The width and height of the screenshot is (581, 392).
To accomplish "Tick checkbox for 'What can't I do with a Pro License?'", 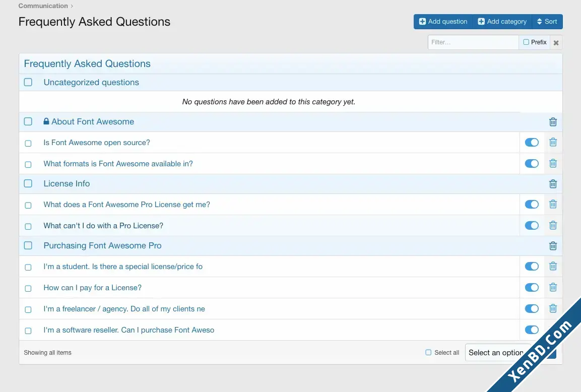I will 28,226.
